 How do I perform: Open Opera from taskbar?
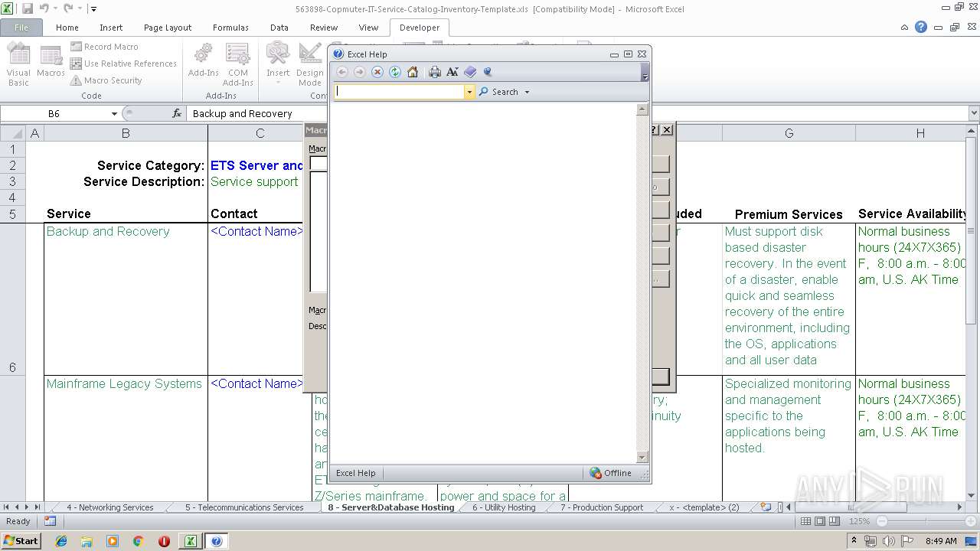[x=164, y=541]
